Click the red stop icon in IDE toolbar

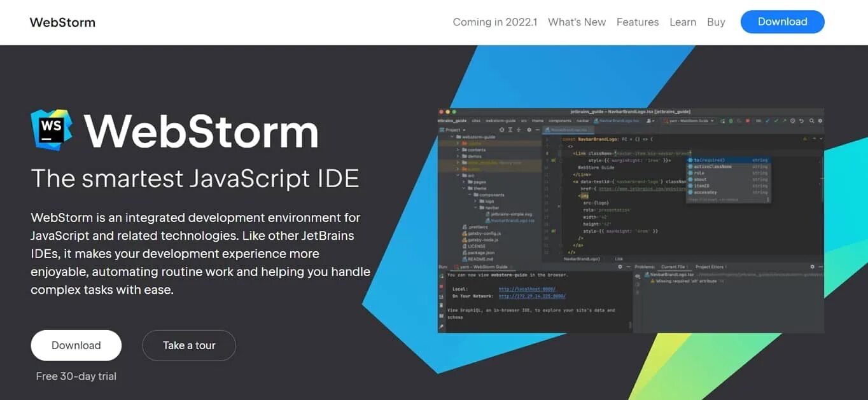pos(748,121)
